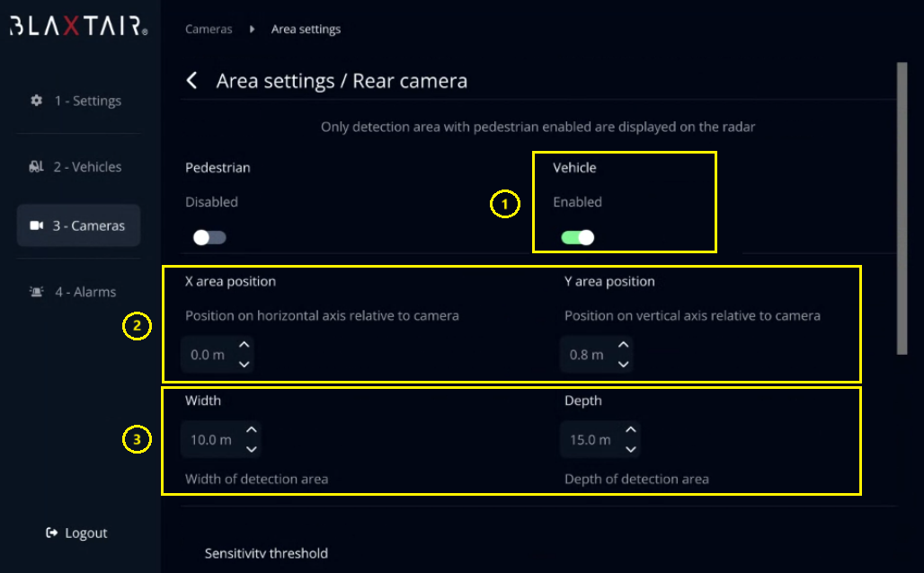Increase the Width stepper value
The image size is (924, 573).
252,430
